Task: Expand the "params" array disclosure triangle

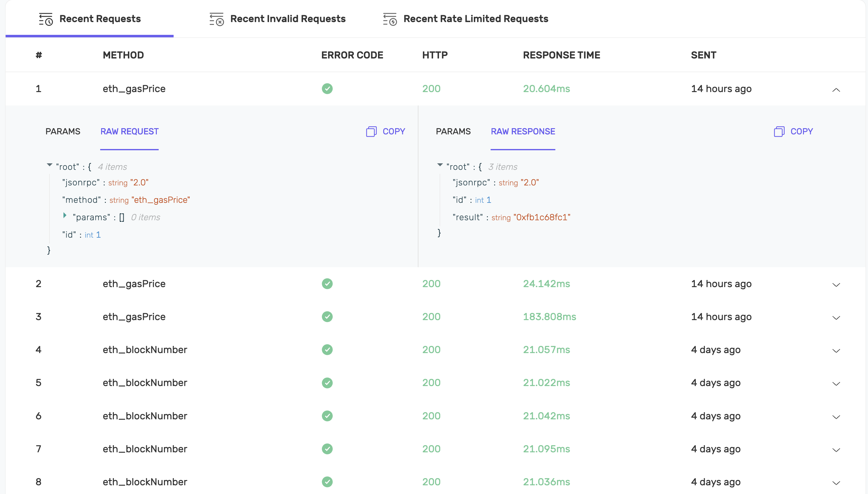Action: [x=65, y=216]
